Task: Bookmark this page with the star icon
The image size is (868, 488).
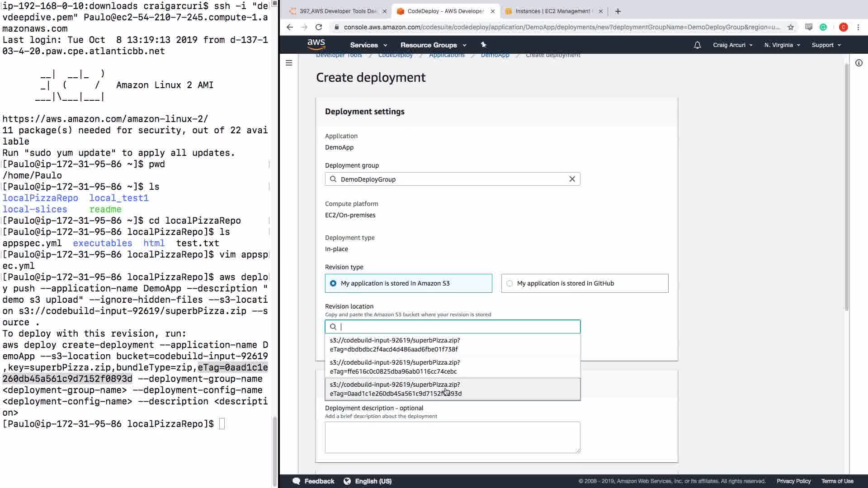Action: pyautogui.click(x=790, y=27)
